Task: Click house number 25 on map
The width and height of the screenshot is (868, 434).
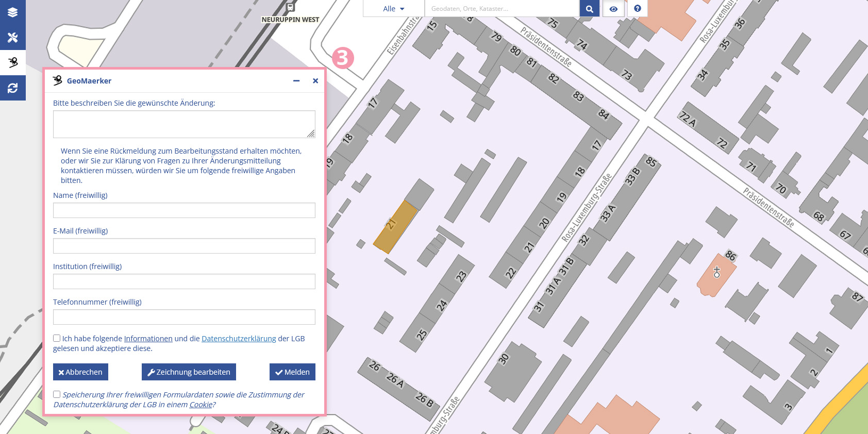Action: pyautogui.click(x=422, y=335)
